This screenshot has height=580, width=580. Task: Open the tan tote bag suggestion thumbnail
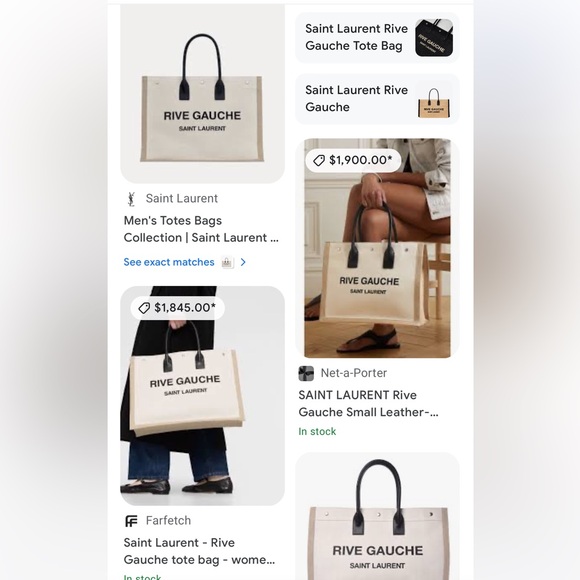point(434,99)
